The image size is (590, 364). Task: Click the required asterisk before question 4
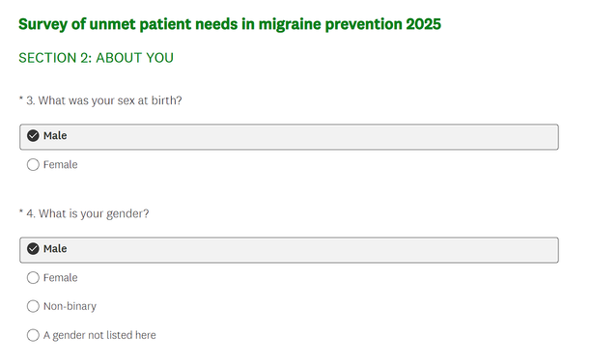(21, 211)
